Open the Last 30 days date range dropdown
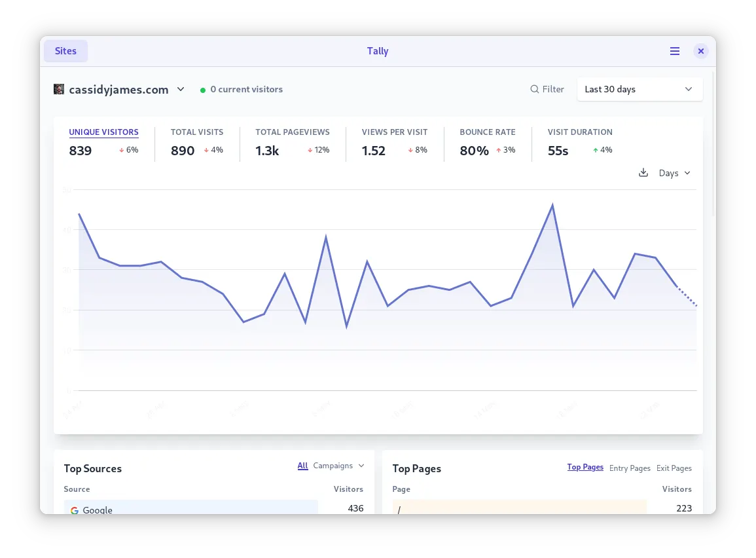The image size is (756, 558). tap(639, 89)
